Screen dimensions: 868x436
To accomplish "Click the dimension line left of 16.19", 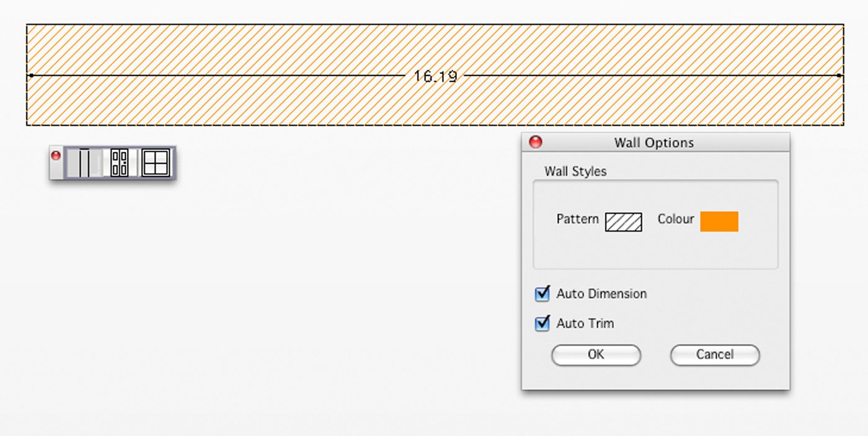I will coord(217,76).
